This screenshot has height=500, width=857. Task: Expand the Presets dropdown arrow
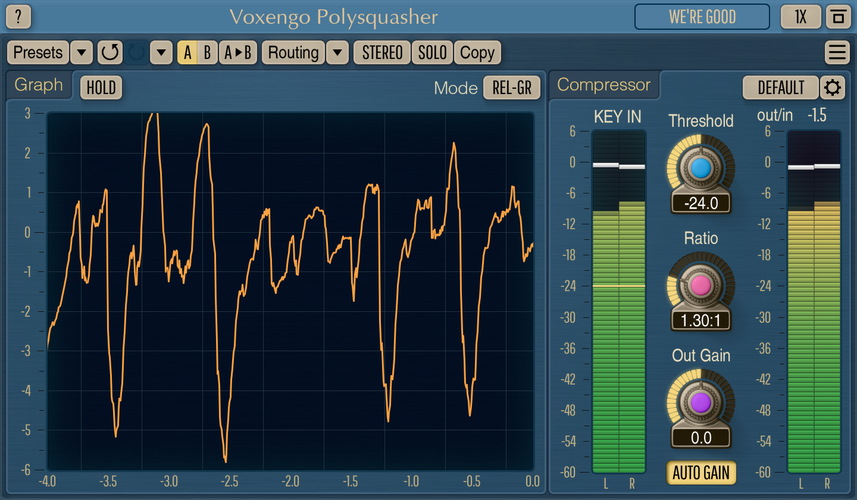(81, 52)
